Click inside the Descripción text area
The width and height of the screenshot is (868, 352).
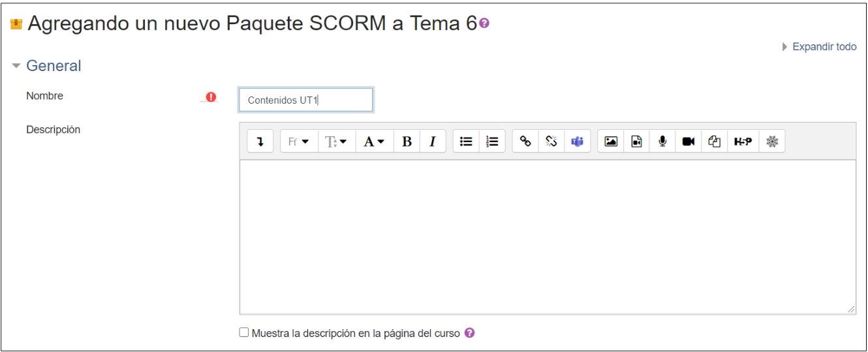(548, 237)
